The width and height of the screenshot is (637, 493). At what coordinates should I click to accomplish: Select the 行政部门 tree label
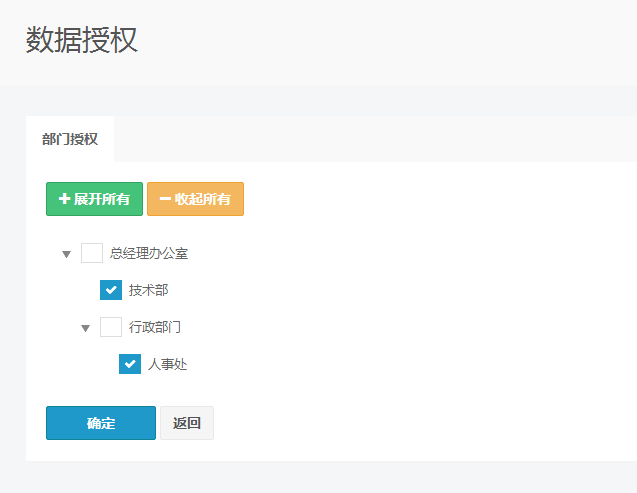[x=155, y=327]
